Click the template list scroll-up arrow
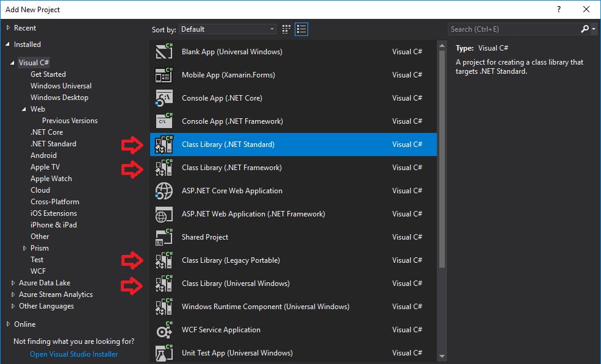The image size is (601, 364). [x=442, y=46]
